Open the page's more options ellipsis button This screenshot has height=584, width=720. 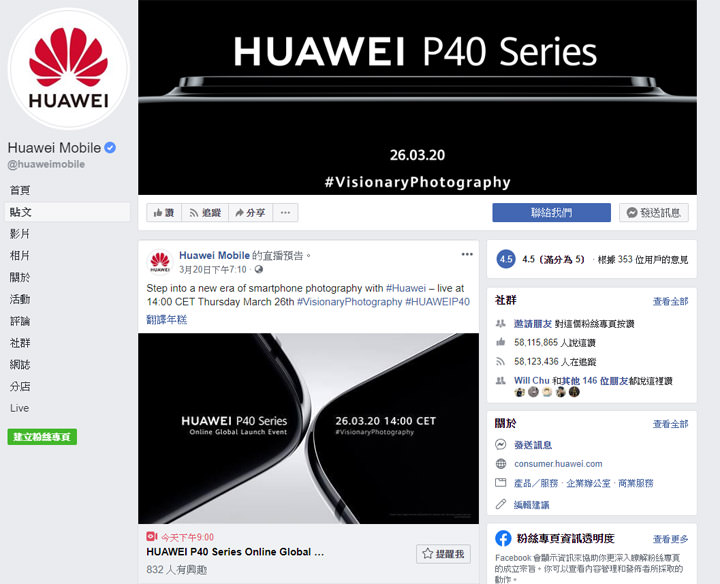(x=285, y=213)
